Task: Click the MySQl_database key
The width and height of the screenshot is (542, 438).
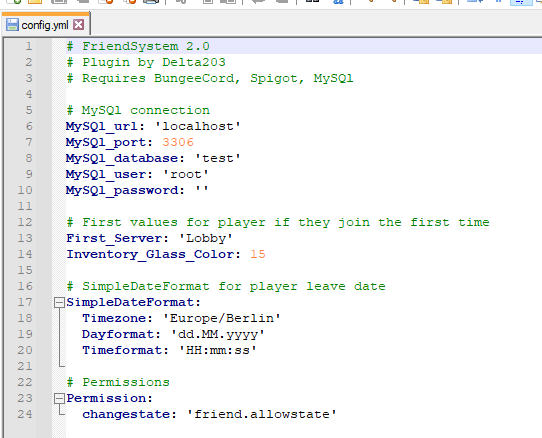Action: pyautogui.click(x=123, y=158)
